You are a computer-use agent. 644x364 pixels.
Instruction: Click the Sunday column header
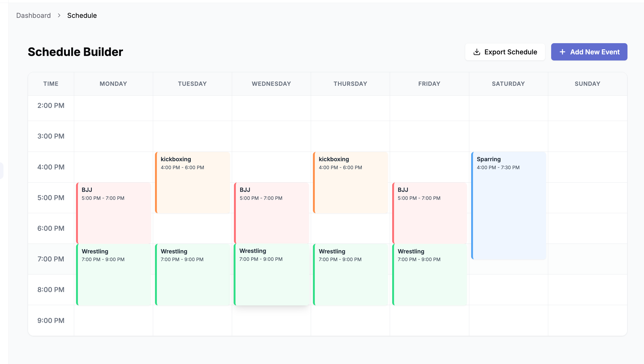(x=587, y=84)
